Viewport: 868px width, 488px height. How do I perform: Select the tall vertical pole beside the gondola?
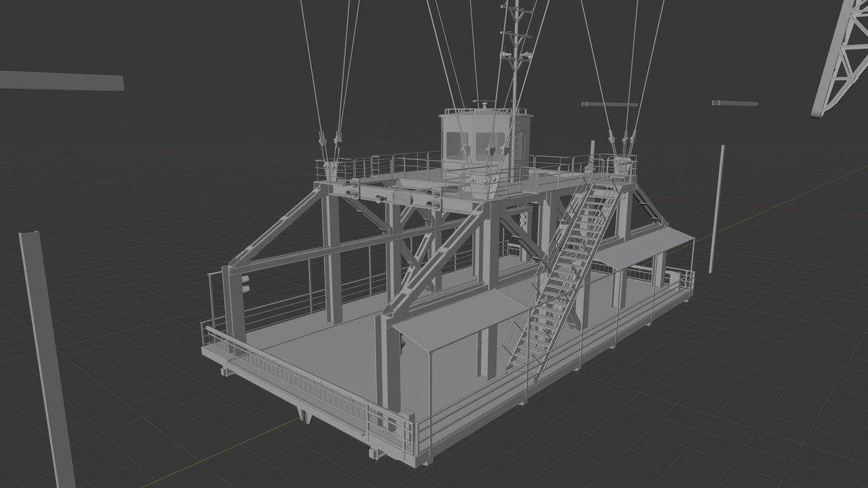717,209
